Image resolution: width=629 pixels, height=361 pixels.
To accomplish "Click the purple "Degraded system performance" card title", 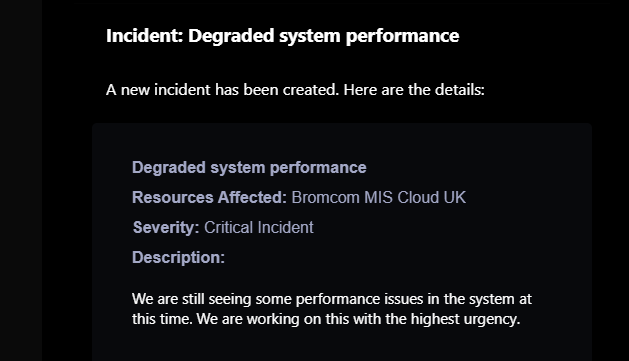I will pyautogui.click(x=249, y=168).
